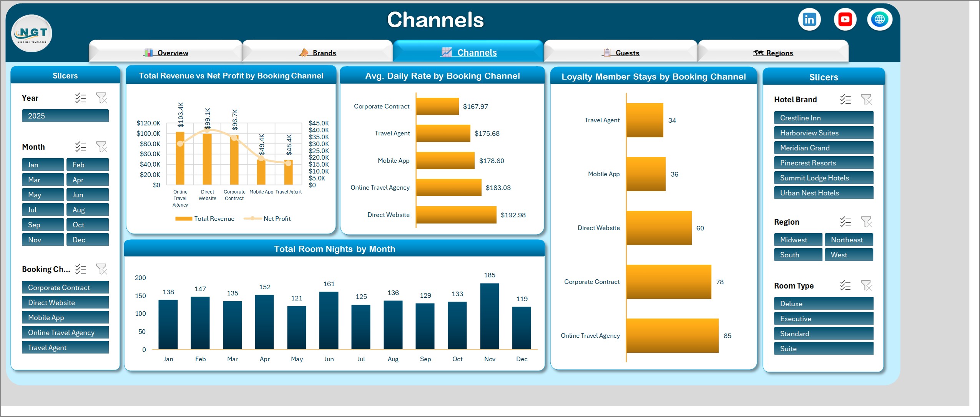Choose Urban Nest Hotels brand
This screenshot has height=417, width=980.
click(824, 193)
